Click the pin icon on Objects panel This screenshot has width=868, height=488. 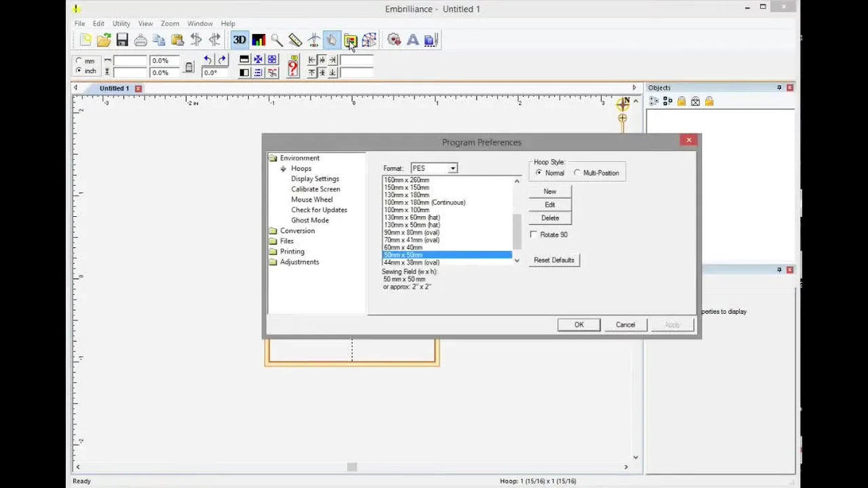[779, 87]
